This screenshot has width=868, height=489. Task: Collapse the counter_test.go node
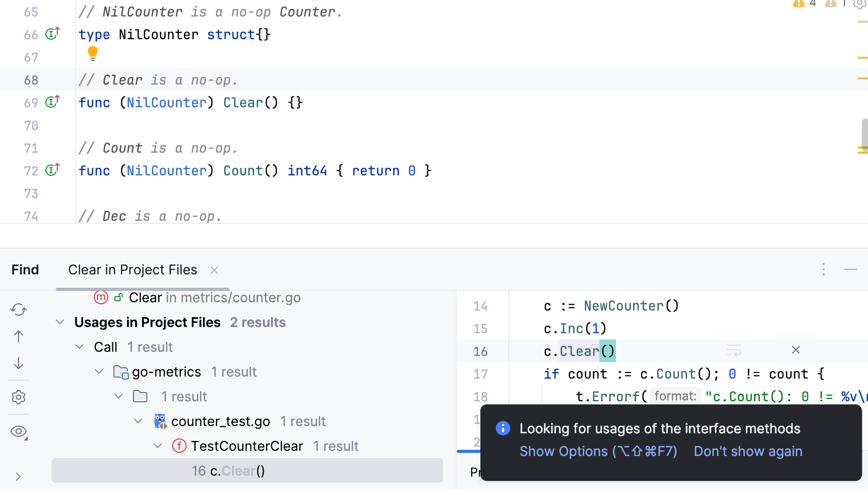138,421
